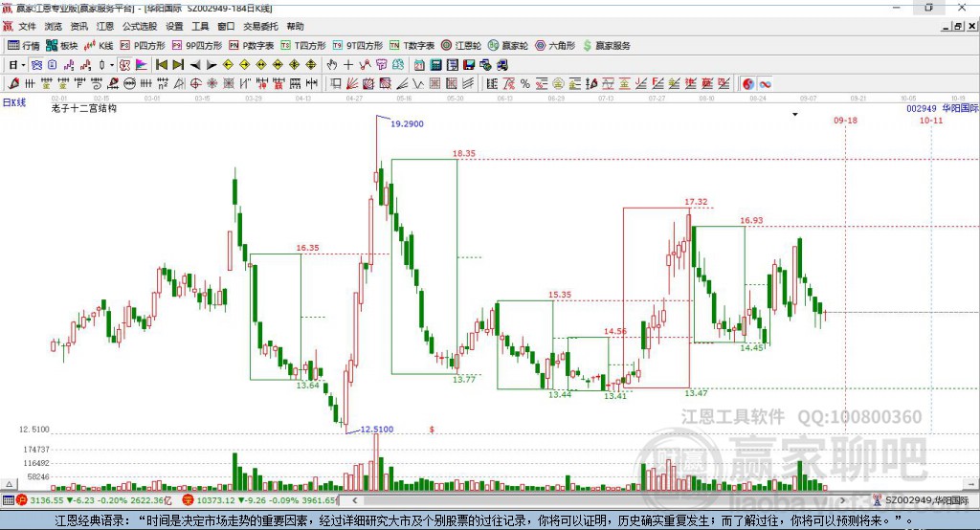Screen dimensions: 980x530
Task: Click the SZ002949.华阳国际 status bar entry
Action: tap(921, 500)
